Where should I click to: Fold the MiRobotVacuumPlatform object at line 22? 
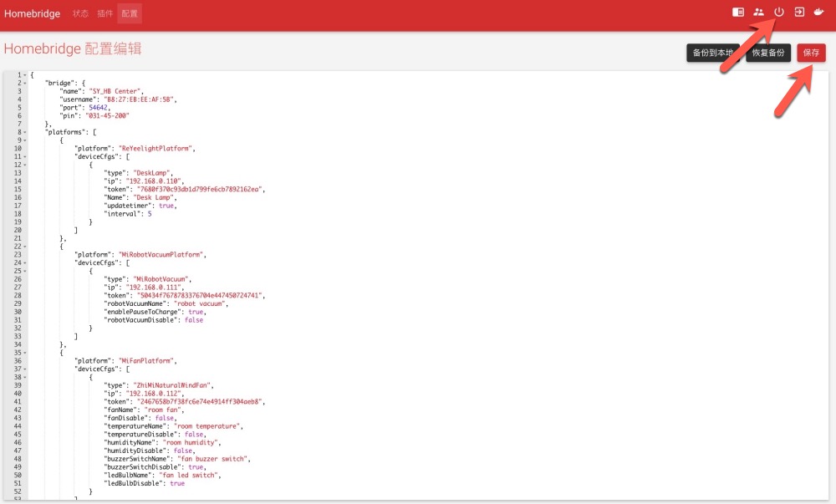pos(25,246)
